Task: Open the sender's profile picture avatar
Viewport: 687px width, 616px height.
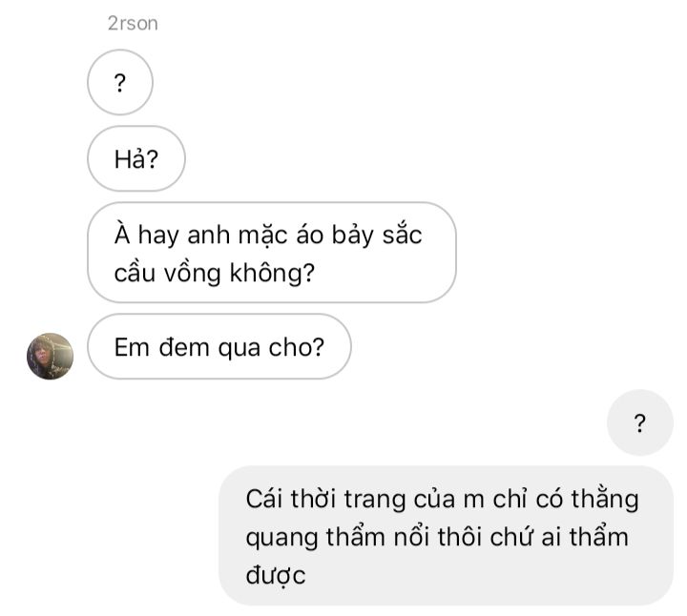Action: click(x=50, y=356)
